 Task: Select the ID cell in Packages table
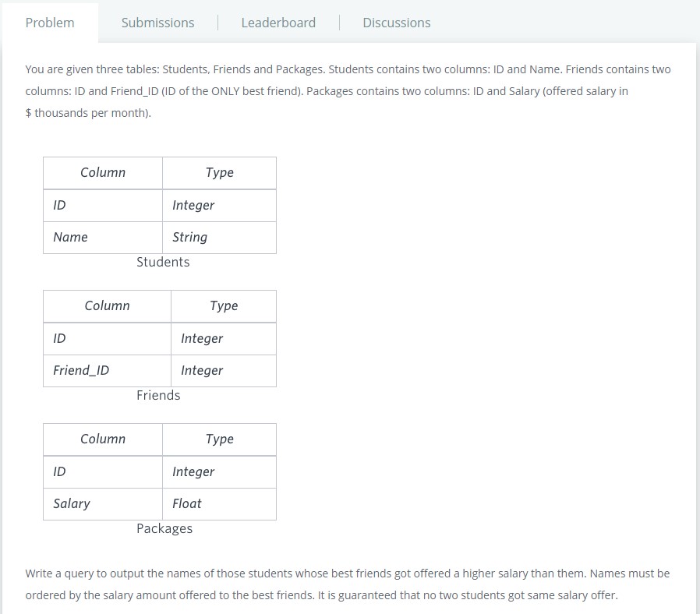59,471
